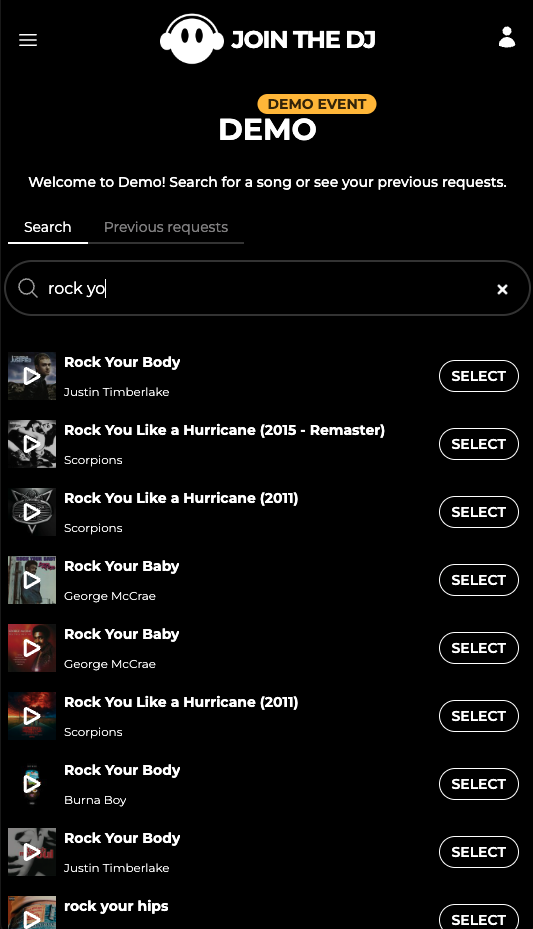
Task: Select Rock Your Body by Burna Boy
Action: 479,784
